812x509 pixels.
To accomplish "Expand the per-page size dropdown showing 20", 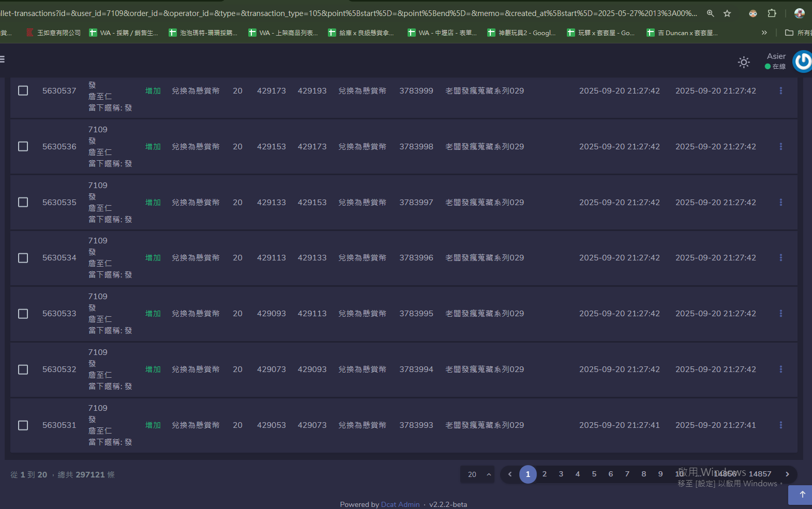I will pos(477,474).
